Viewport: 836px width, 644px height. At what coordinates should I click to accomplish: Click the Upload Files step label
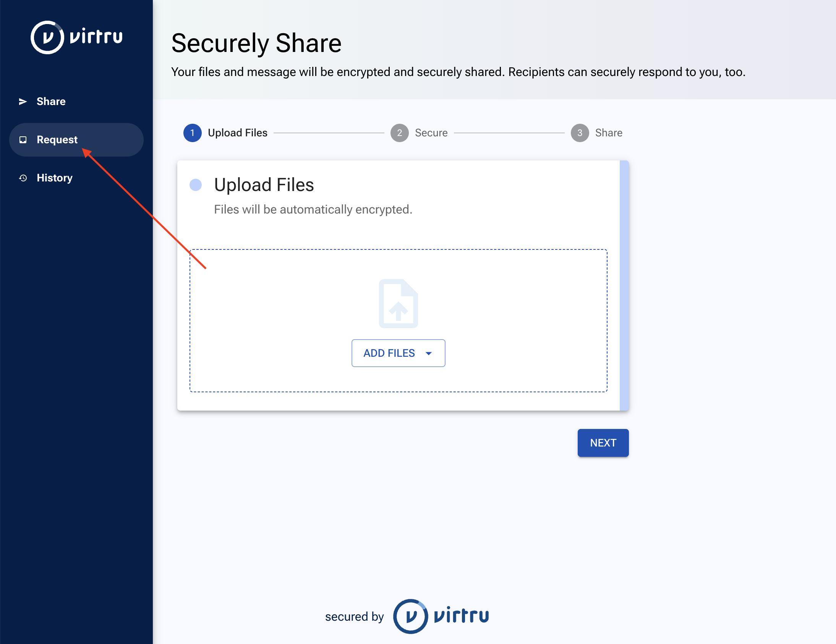(x=237, y=133)
